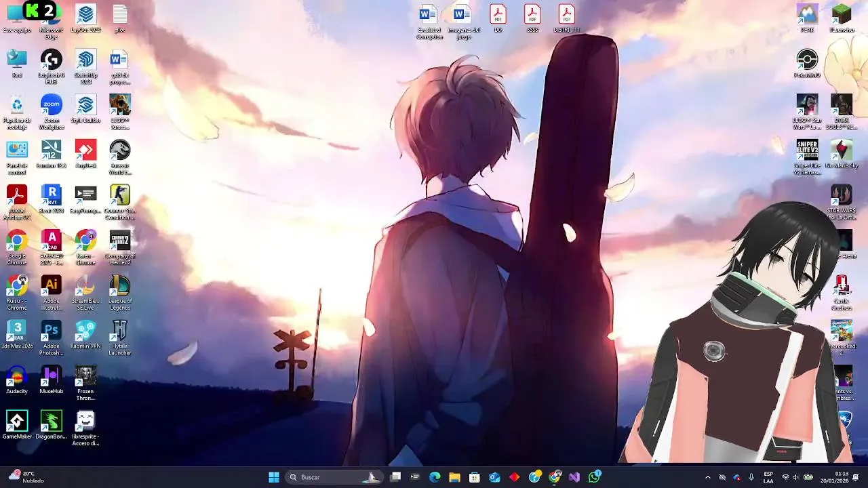
Task: Launch DARK SOULS Remastered shortcut
Action: [842, 113]
